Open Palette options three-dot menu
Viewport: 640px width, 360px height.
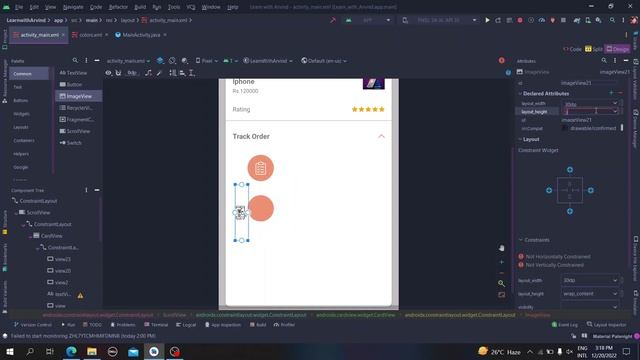(x=86, y=60)
